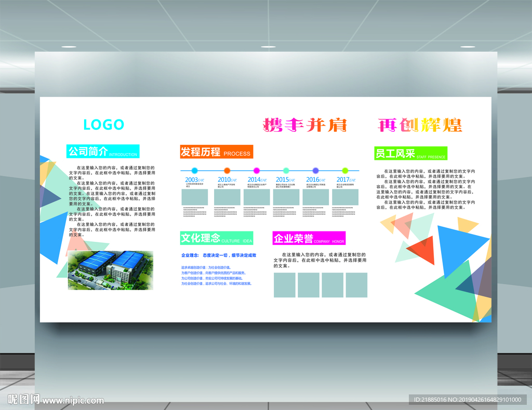The width and height of the screenshot is (532, 410).
Task: Click the blue 2003 timeline dot
Action: 195,170
